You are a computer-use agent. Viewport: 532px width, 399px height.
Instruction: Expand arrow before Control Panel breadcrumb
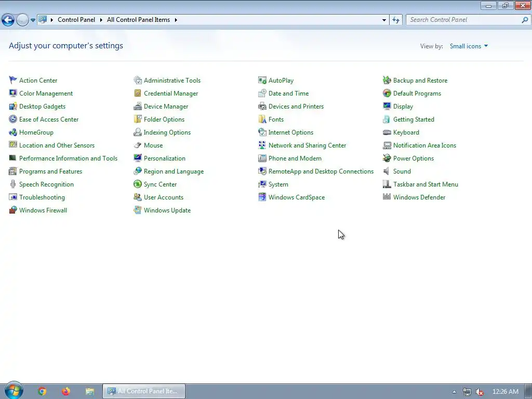(52, 20)
